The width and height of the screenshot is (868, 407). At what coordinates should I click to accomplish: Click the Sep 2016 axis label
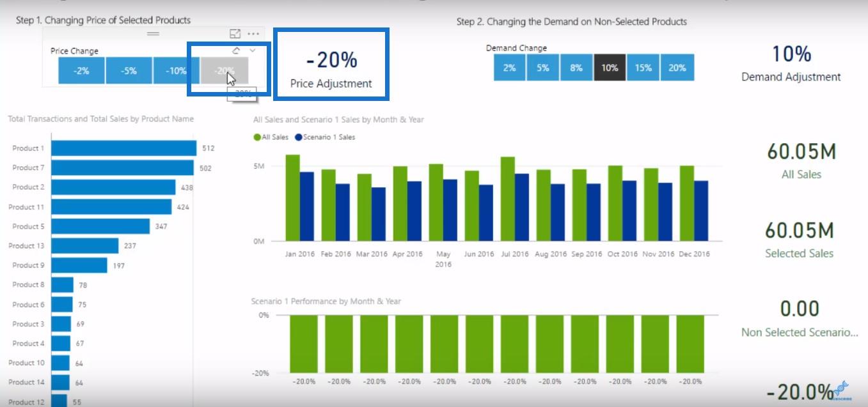pos(587,254)
